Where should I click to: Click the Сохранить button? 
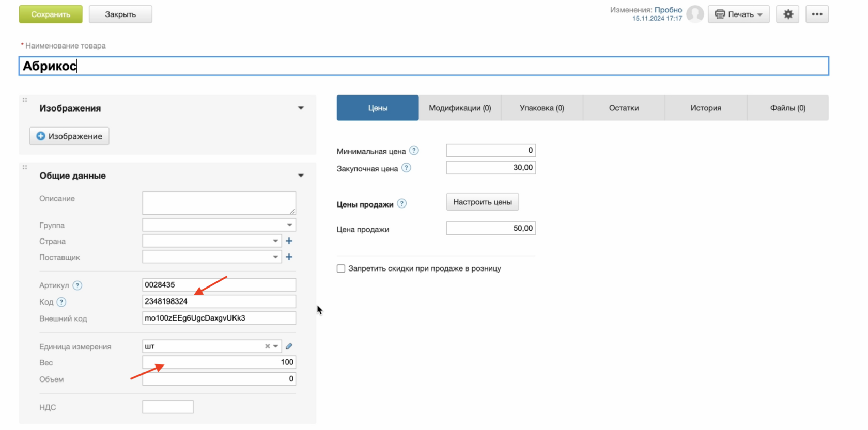tap(51, 14)
